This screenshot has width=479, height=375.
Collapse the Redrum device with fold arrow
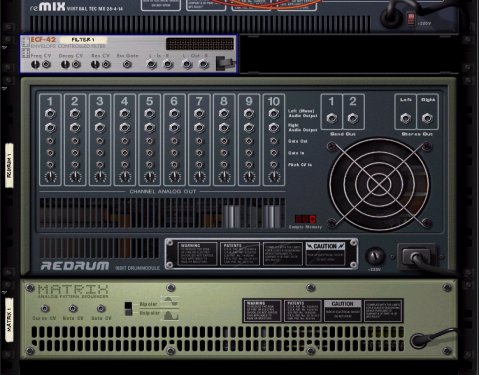5,89
